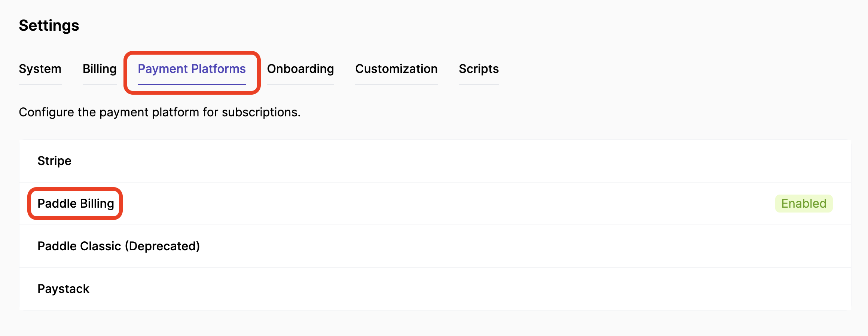Image resolution: width=868 pixels, height=336 pixels.
Task: Open the Paystack platform row
Action: click(435, 289)
